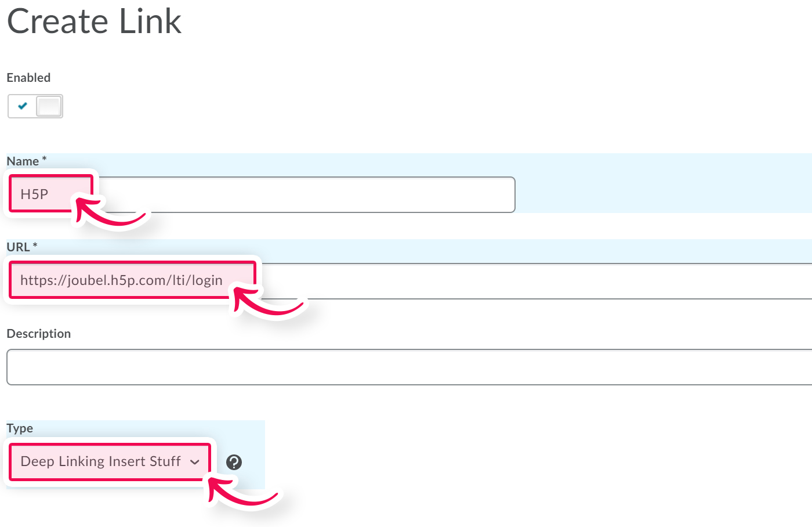Click the Enabled label

click(28, 78)
